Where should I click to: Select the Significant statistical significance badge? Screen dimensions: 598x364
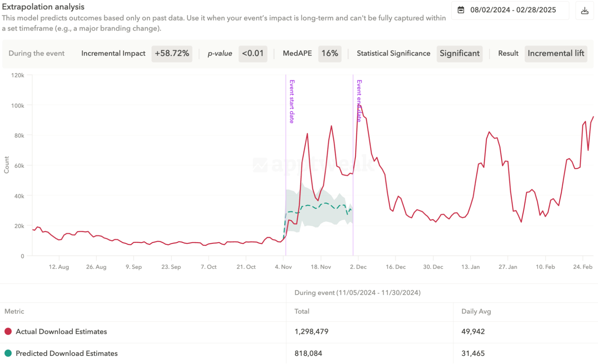tap(459, 53)
